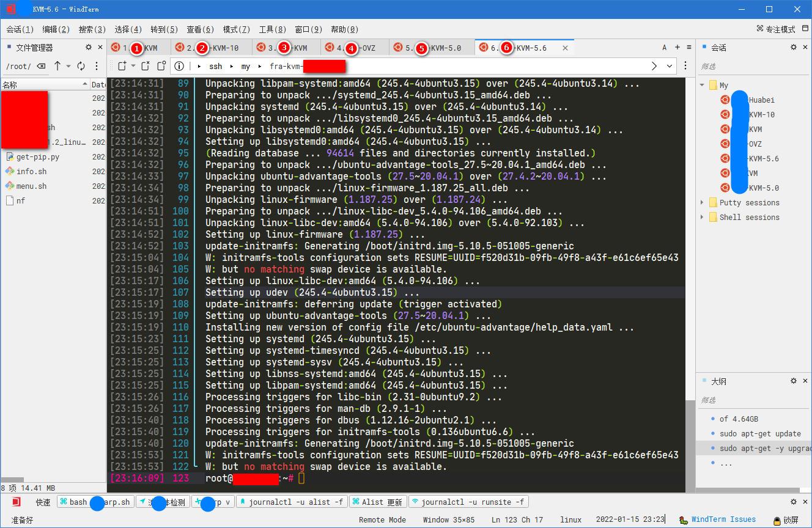This screenshot has width=812, height=528.
Task: Open a new session with the new-tab icon
Action: pos(122,66)
